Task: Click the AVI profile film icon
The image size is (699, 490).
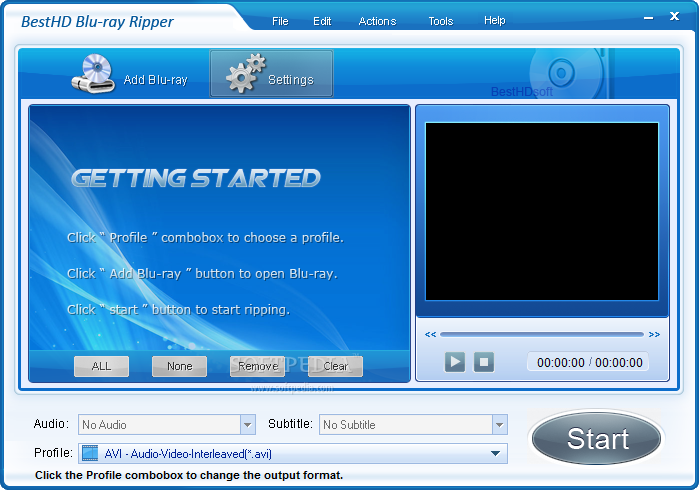Action: 90,453
